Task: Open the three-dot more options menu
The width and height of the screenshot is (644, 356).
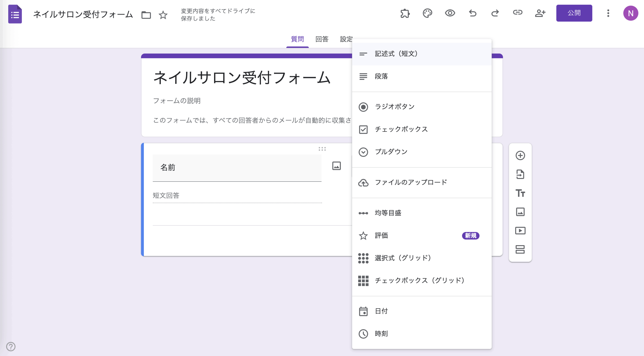Action: (608, 13)
